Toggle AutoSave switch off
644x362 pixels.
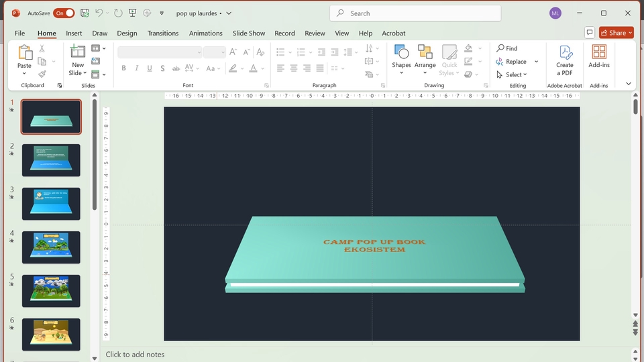click(x=64, y=13)
